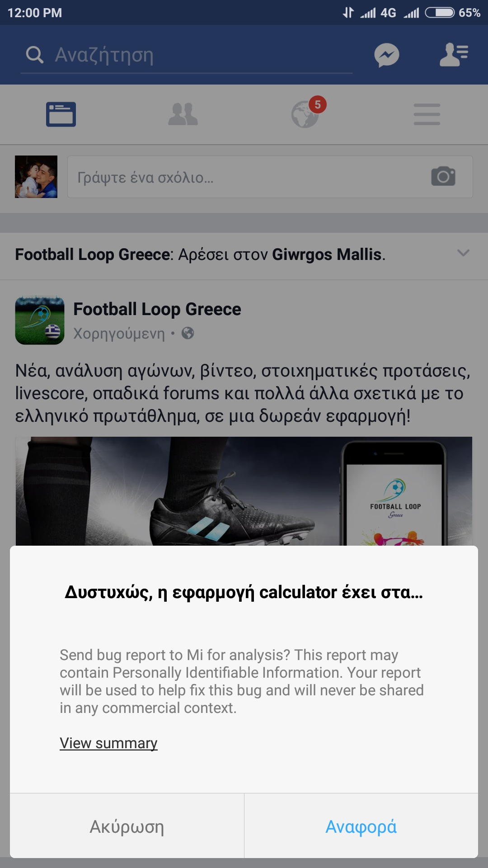The width and height of the screenshot is (488, 868).
Task: Click View summary link
Action: pos(108,743)
